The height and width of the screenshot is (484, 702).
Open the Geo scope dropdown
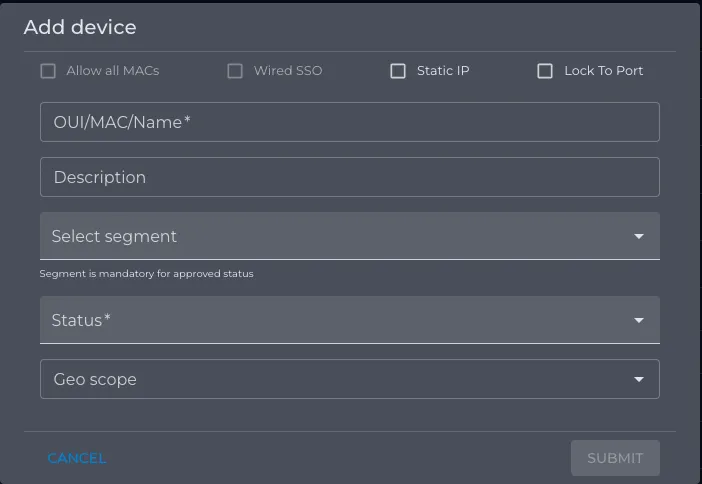pyautogui.click(x=350, y=379)
